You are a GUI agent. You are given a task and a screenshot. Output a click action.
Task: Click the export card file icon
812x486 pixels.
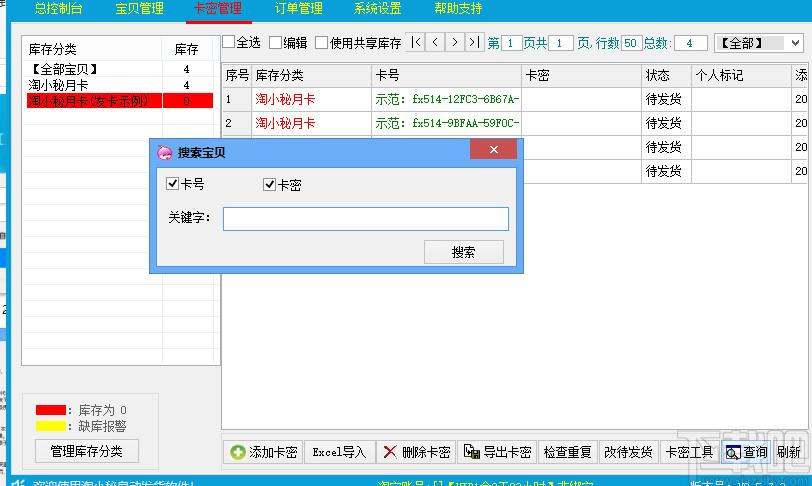[471, 452]
